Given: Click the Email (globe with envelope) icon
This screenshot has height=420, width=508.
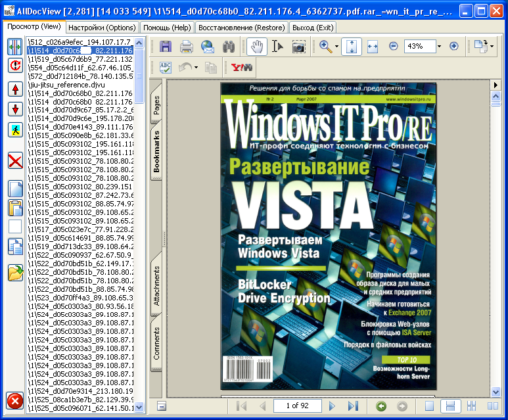Looking at the screenshot, I should point(208,47).
